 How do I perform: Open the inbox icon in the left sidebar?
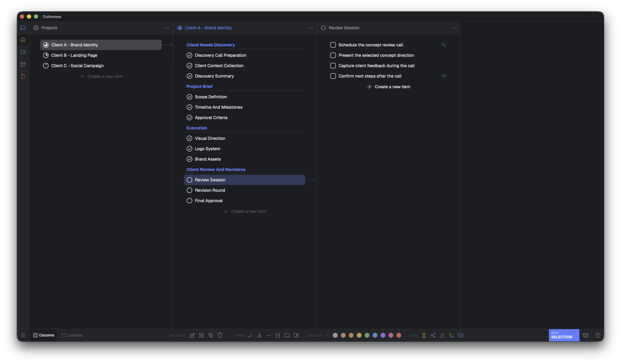tap(23, 28)
